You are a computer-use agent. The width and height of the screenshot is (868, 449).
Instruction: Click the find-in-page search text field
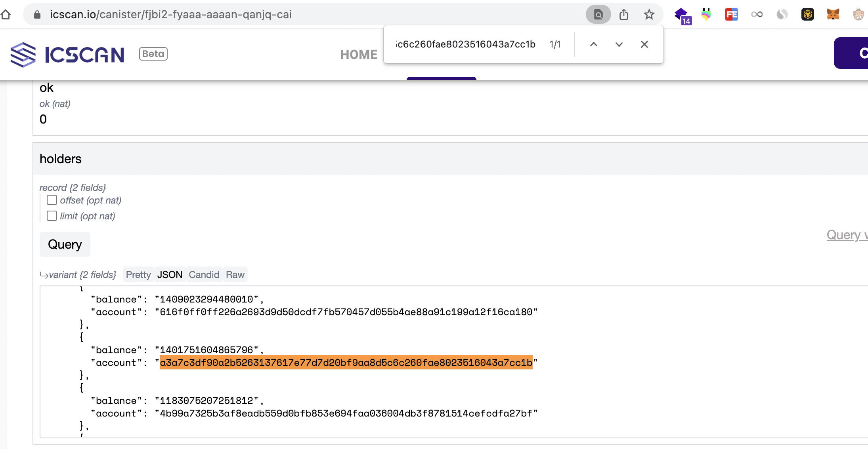[x=466, y=44]
